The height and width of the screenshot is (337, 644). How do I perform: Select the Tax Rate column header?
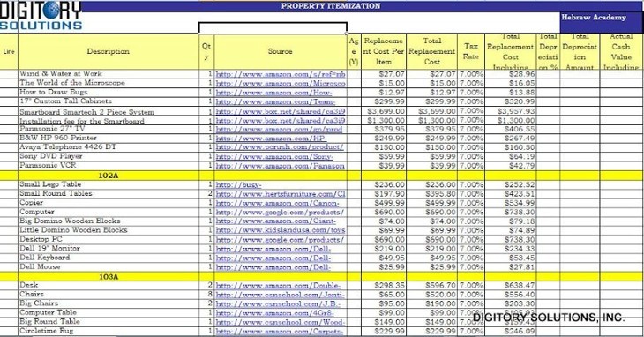(x=471, y=51)
